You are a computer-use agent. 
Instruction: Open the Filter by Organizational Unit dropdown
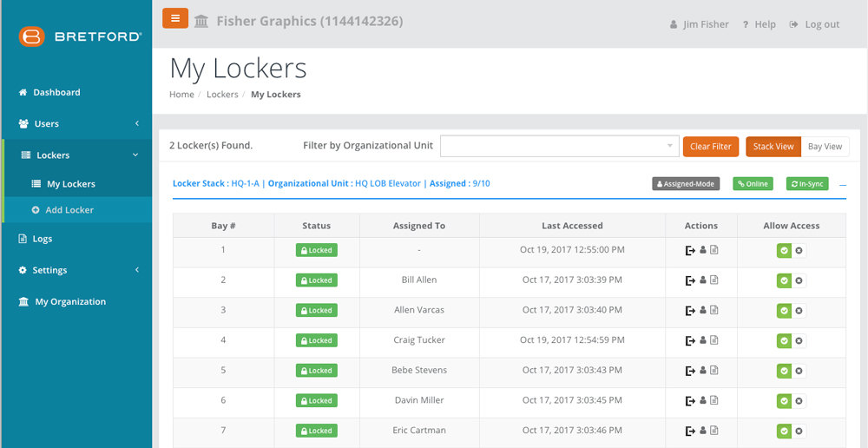(560, 146)
